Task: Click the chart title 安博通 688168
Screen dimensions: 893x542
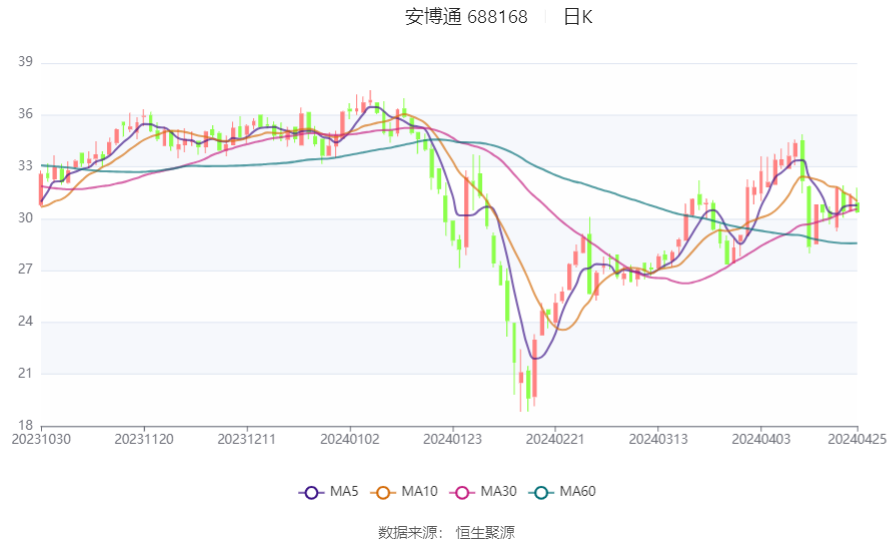Action: coord(466,17)
